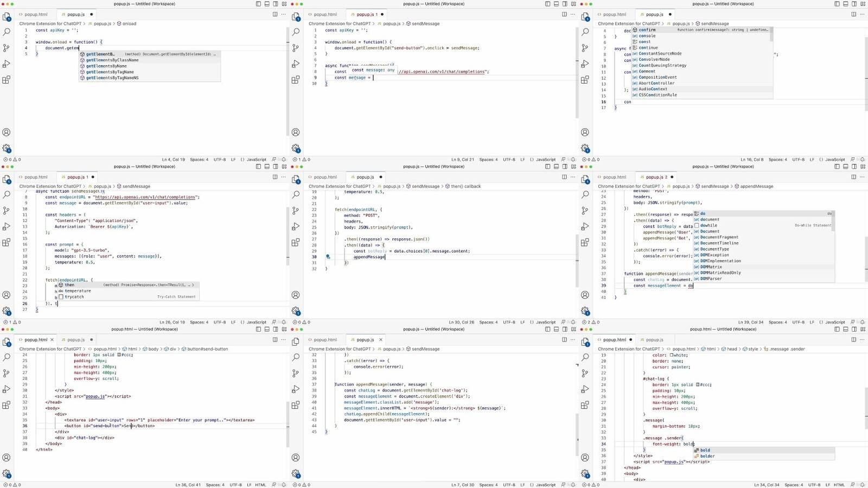Image resolution: width=868 pixels, height=488 pixels.
Task: Open Extensions in the window suggesting DOMParser
Action: coord(585,242)
